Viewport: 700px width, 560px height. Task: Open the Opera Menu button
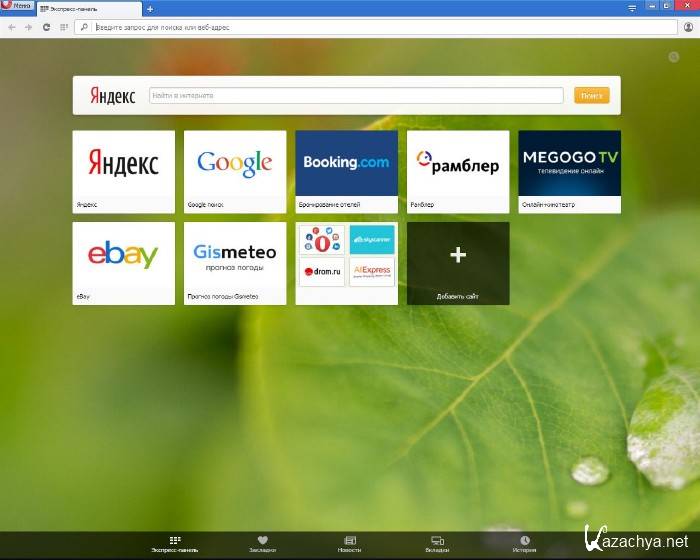[x=17, y=7]
